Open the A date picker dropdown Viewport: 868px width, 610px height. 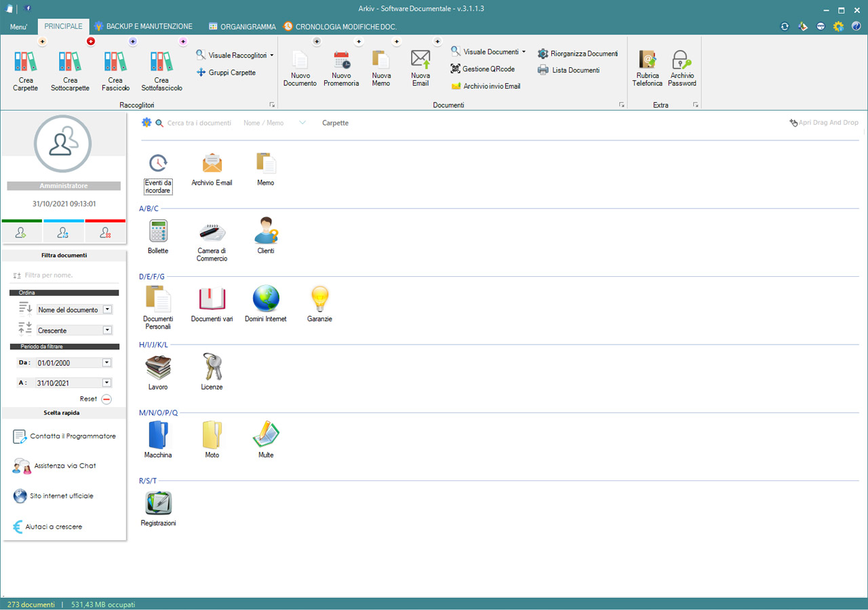pos(106,383)
